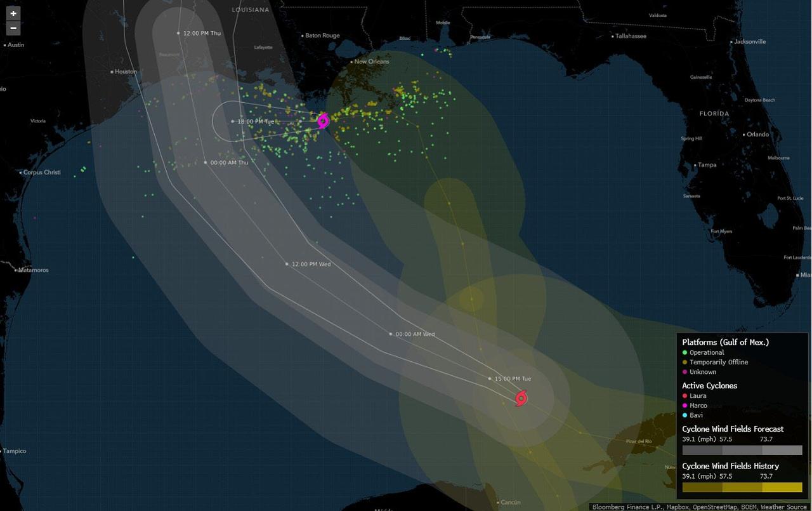Screen dimensions: 812x511
Task: Select the 00:00 AM Wed track point
Action: [391, 334]
